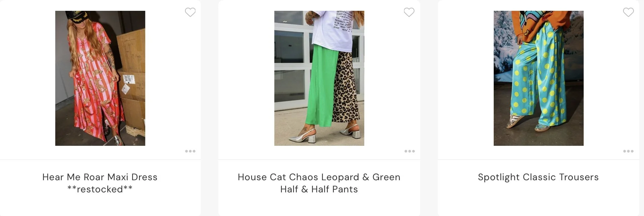Select the 'Half & Half Pants' title line
This screenshot has width=644, height=216.
pyautogui.click(x=319, y=189)
